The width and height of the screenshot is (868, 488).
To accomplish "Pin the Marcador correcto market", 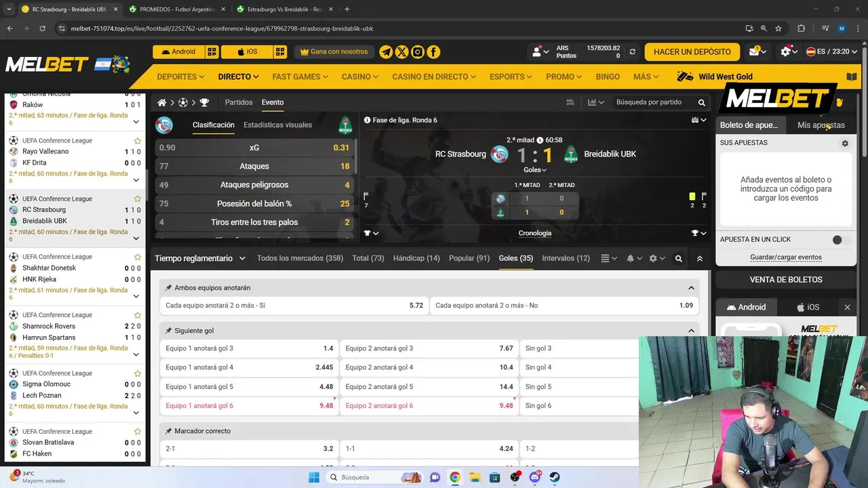I will [168, 431].
